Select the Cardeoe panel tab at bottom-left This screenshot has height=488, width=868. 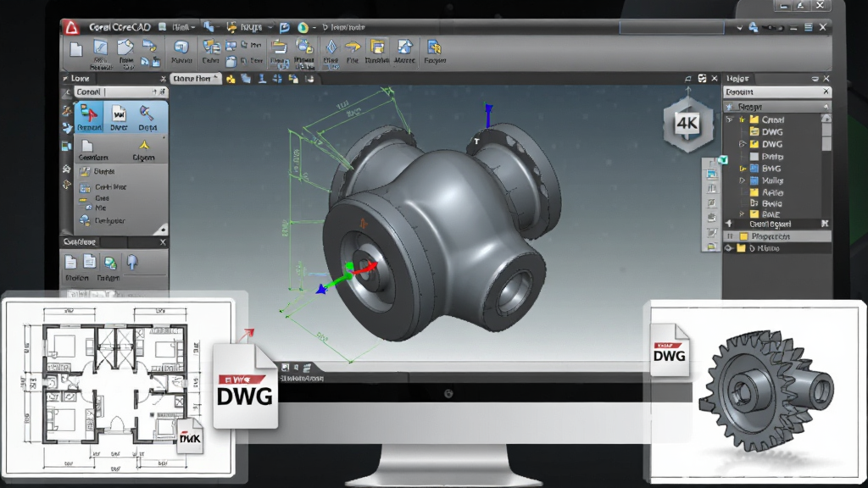click(x=79, y=241)
